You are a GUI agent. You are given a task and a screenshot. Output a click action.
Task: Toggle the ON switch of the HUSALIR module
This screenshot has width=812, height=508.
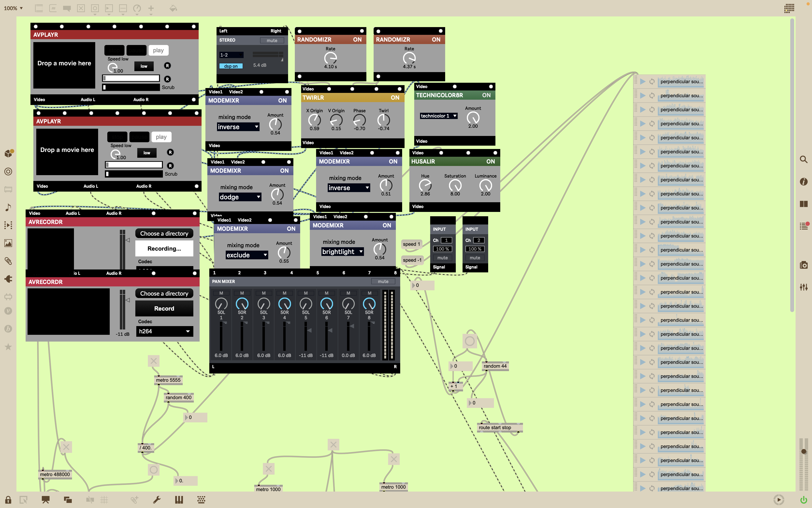click(x=491, y=162)
